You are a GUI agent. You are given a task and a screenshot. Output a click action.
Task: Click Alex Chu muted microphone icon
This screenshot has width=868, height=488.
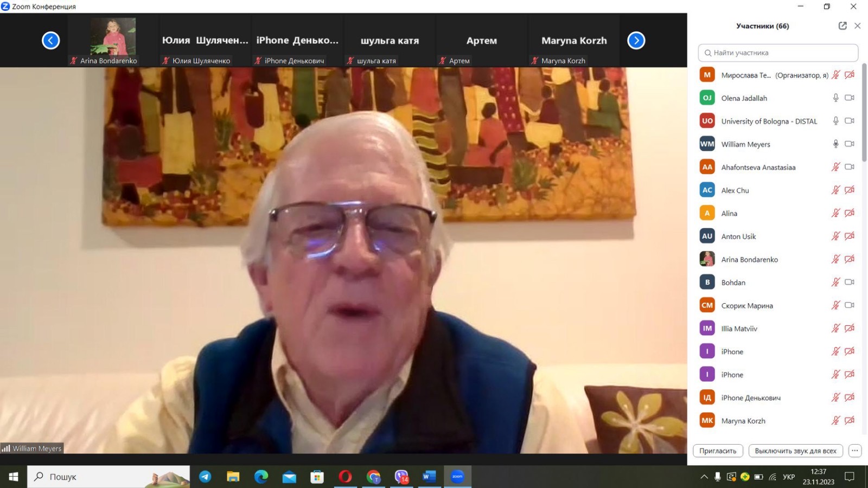(x=836, y=190)
